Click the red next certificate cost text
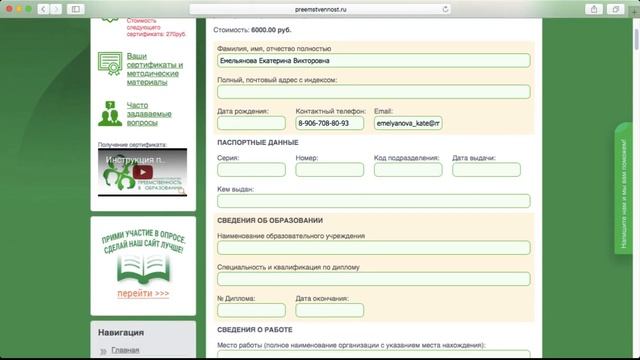The height and width of the screenshot is (360, 640). (156, 27)
